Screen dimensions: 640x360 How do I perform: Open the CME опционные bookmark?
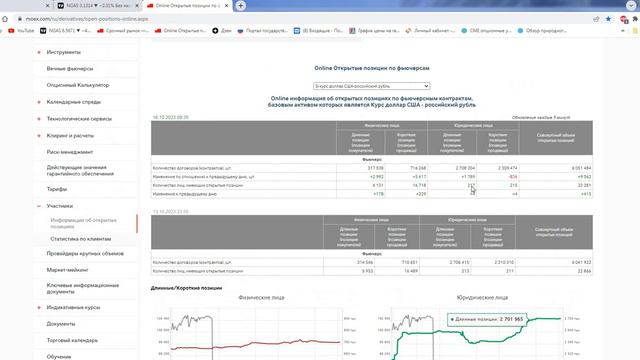tap(486, 31)
